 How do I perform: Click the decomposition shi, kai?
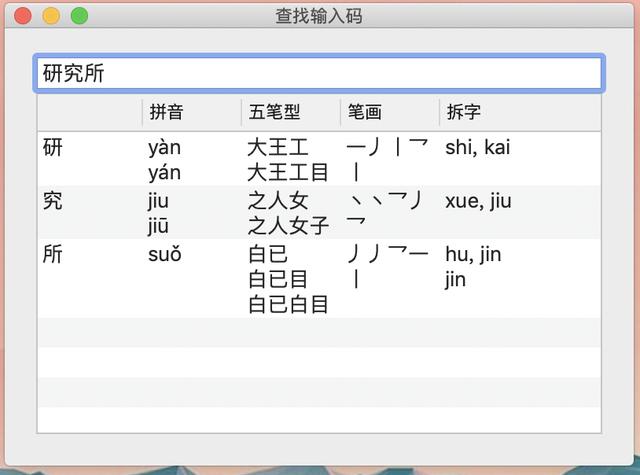478,147
